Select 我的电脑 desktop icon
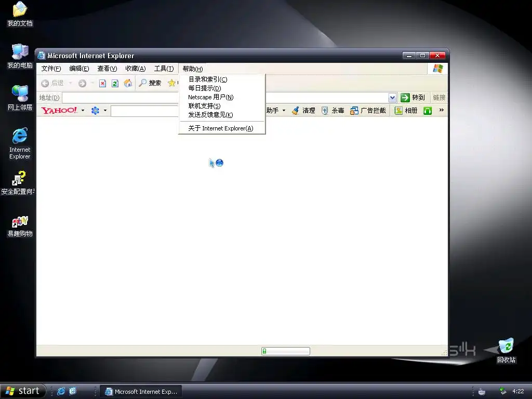Viewport: 532px width, 399px height. [20, 56]
